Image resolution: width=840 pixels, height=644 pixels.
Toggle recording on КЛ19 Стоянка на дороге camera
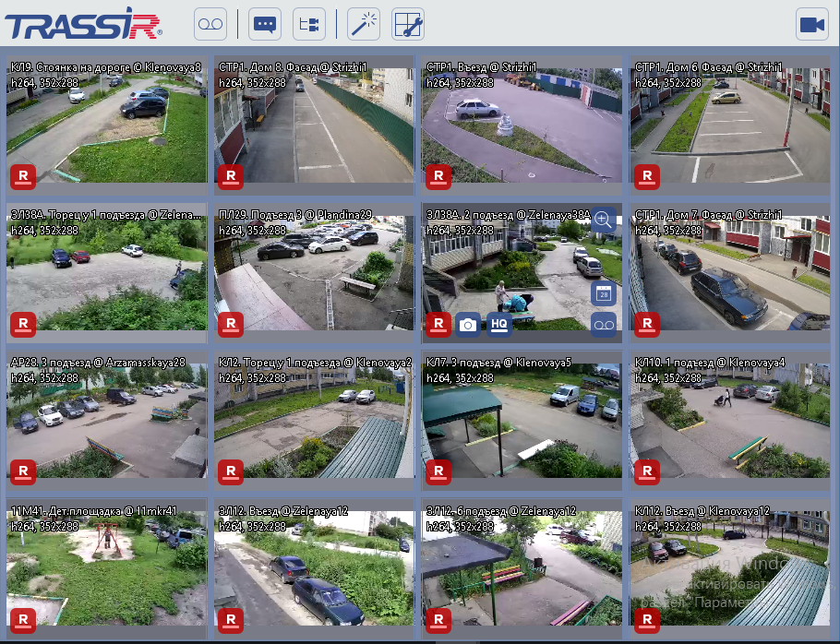pyautogui.click(x=23, y=177)
